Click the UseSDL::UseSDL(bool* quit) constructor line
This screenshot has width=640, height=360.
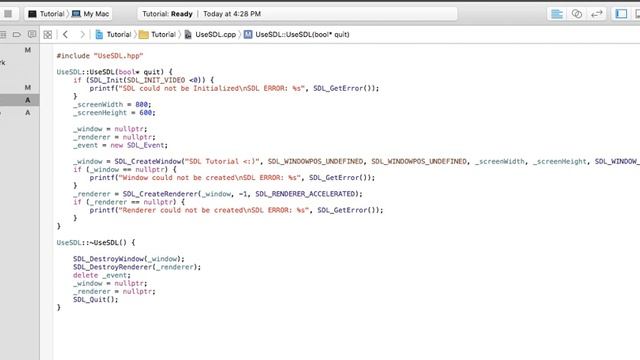click(x=114, y=72)
